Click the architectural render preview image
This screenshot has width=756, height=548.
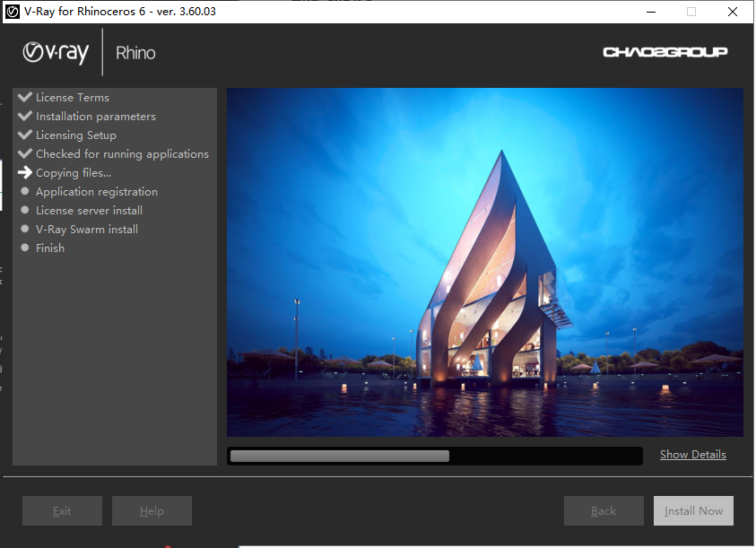click(x=484, y=260)
